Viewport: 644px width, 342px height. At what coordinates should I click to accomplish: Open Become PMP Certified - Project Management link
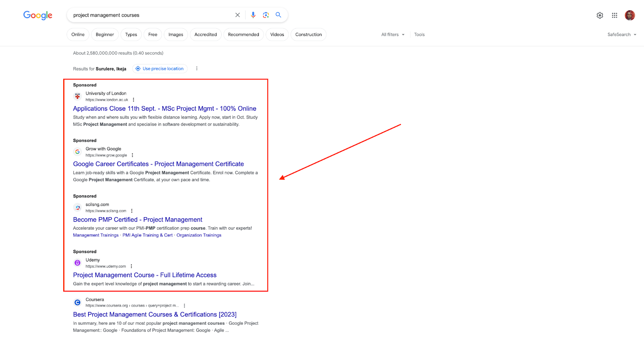click(138, 220)
